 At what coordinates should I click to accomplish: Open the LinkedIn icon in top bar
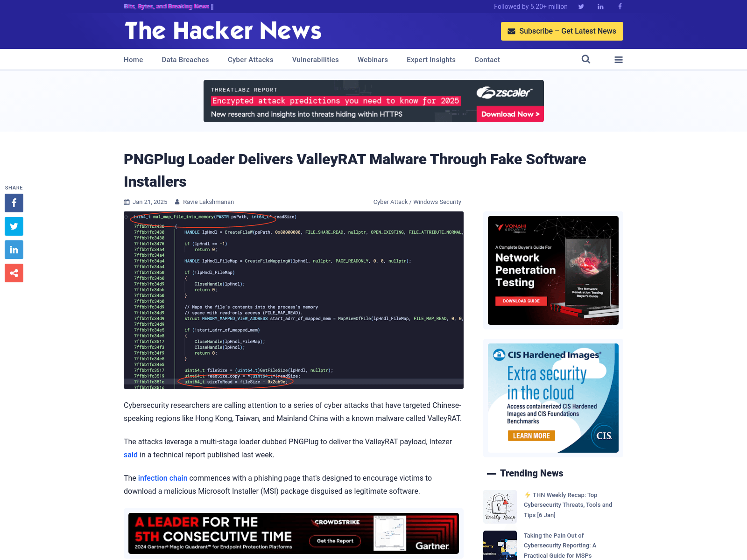[x=600, y=7]
